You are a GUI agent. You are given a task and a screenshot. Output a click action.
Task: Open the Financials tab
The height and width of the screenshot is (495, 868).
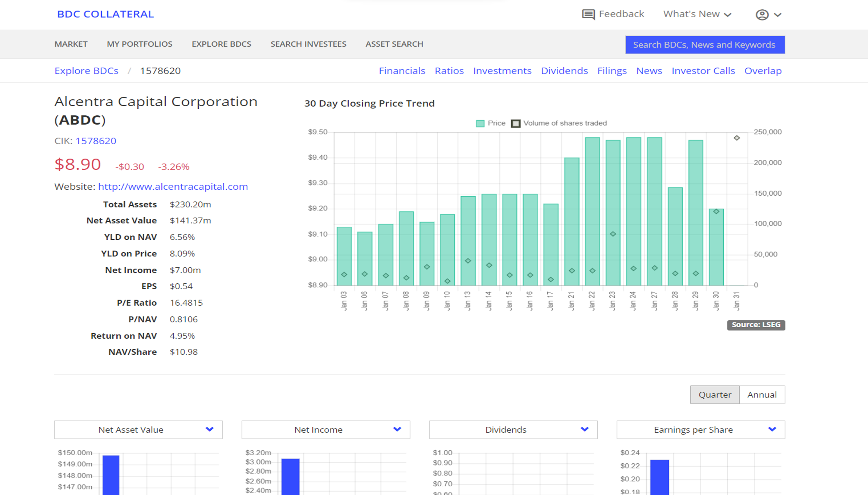click(x=402, y=71)
